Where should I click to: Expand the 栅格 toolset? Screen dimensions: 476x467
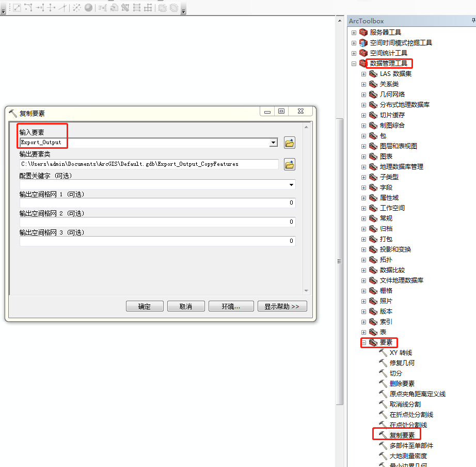(x=363, y=290)
